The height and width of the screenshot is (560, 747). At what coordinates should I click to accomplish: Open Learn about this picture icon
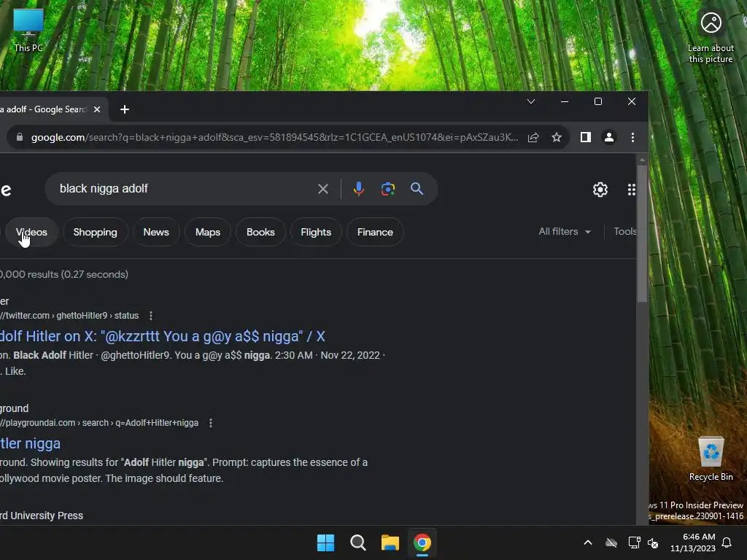click(x=711, y=37)
